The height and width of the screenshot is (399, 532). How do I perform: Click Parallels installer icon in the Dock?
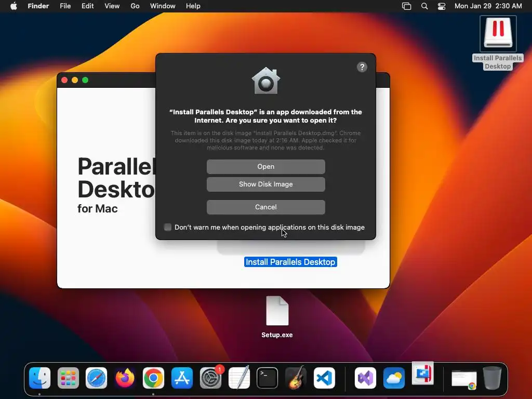(x=423, y=374)
